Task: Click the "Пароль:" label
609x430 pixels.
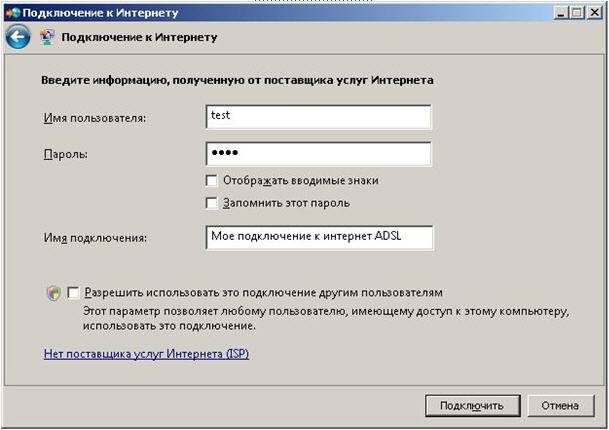Action: (66, 154)
